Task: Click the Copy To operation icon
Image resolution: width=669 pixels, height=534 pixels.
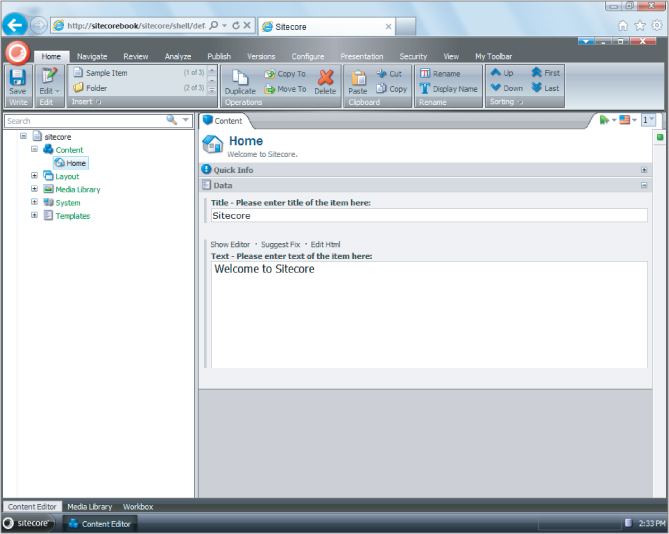Action: point(270,74)
